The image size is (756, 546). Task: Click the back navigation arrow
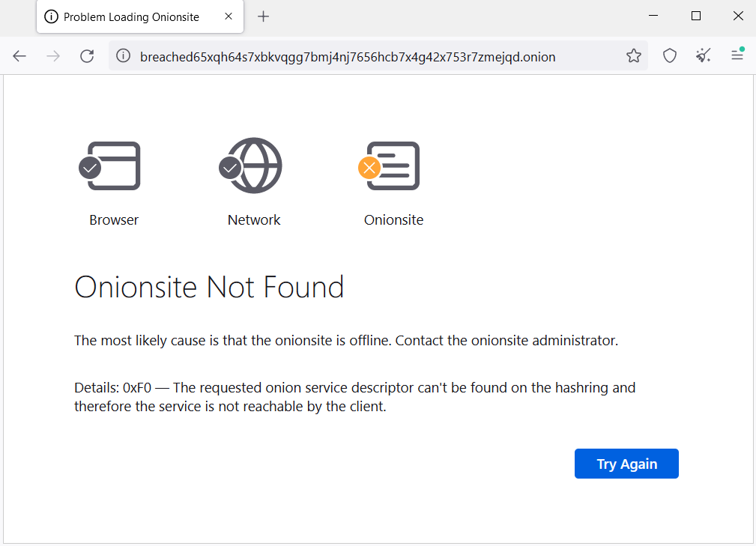click(x=19, y=56)
